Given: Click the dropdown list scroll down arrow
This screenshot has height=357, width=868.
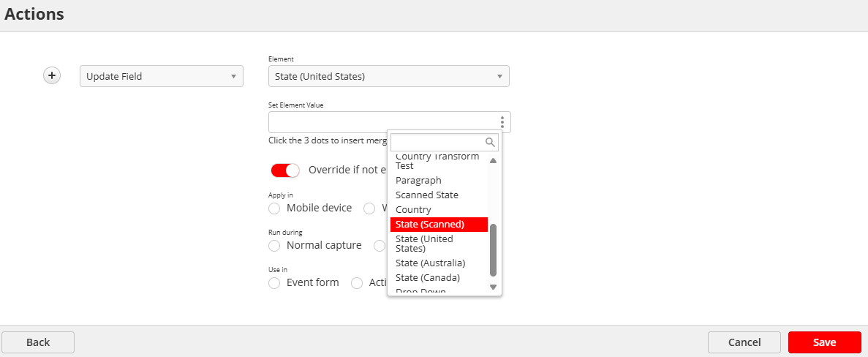Looking at the screenshot, I should 494,288.
